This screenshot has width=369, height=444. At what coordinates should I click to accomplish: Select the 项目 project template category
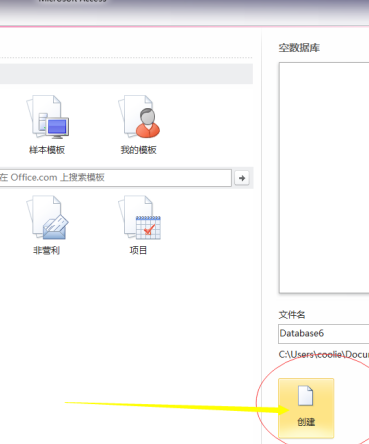pyautogui.click(x=139, y=225)
